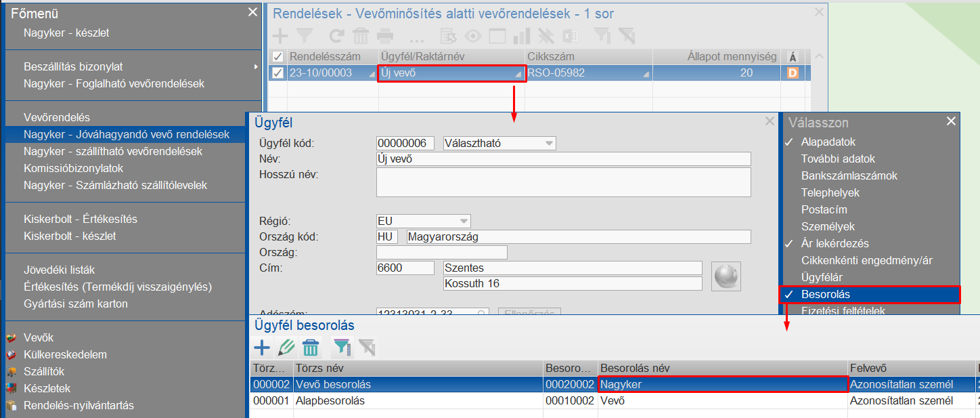The image size is (980, 418).
Task: Select Telephelyek in the Válasszon list
Action: pyautogui.click(x=830, y=192)
